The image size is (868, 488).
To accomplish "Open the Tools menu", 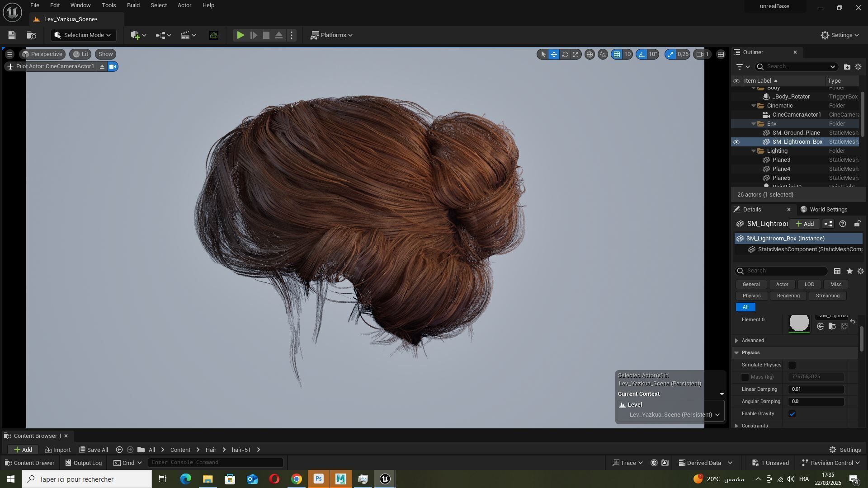I will [108, 5].
